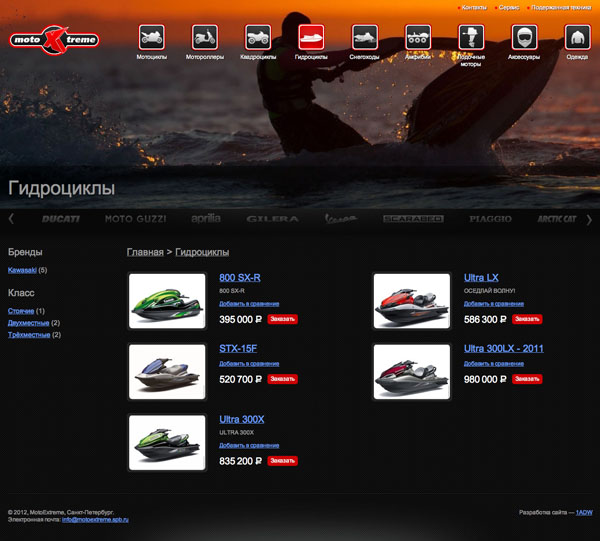The height and width of the screenshot is (541, 600).
Task: Open Подержанная техника in the top menu
Action: [x=561, y=7]
